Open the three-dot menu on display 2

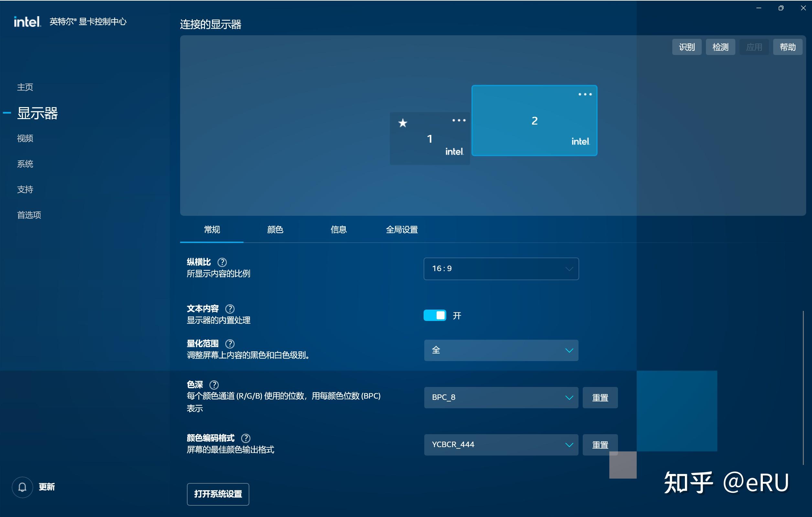click(x=585, y=94)
